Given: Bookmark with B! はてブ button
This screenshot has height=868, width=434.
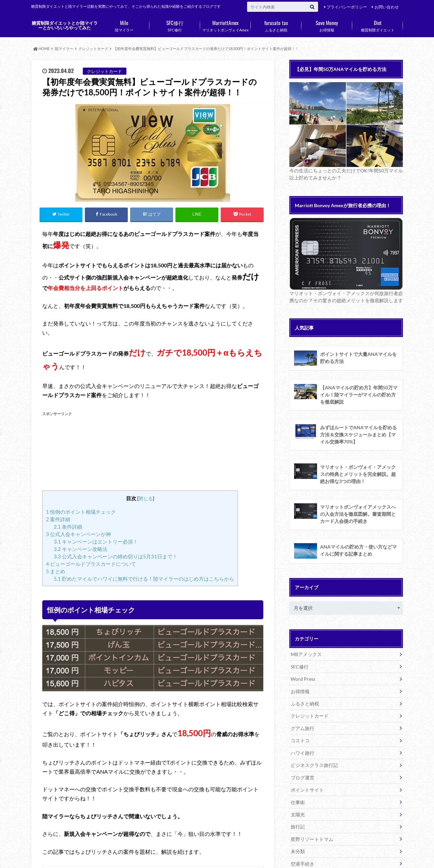Looking at the screenshot, I should pos(151,214).
